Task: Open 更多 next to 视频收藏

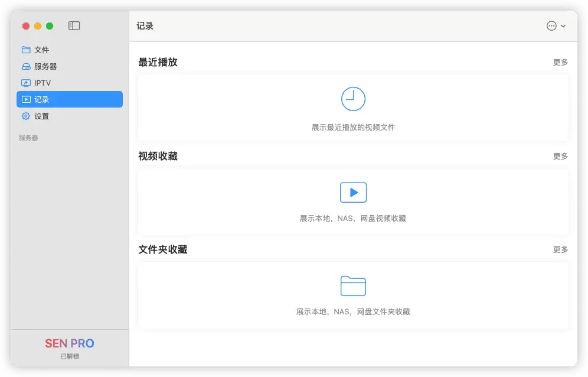Action: [560, 156]
